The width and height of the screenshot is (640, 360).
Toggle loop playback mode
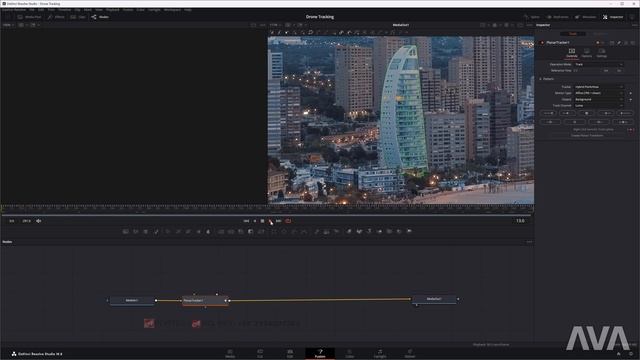288,221
